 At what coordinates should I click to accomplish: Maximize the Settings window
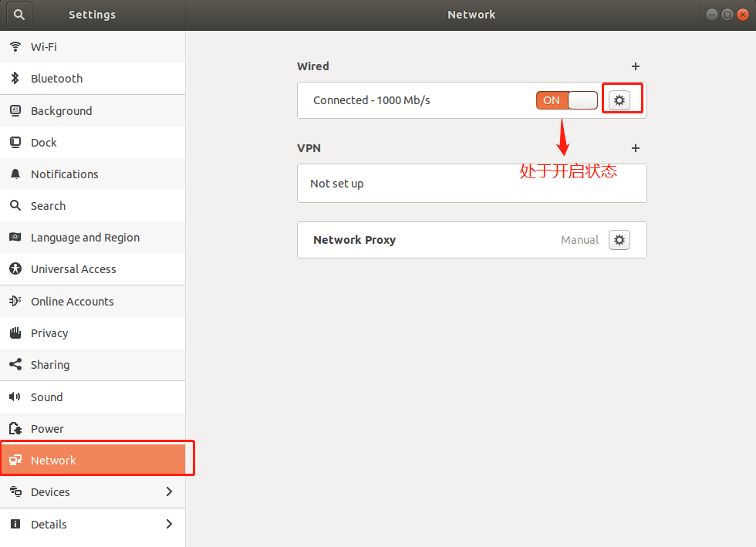point(727,15)
